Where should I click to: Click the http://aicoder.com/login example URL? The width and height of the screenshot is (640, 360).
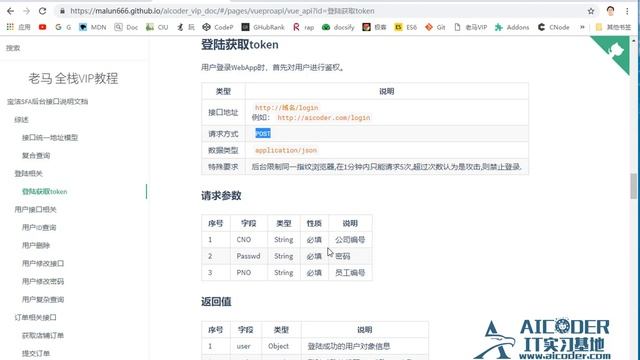click(x=324, y=118)
